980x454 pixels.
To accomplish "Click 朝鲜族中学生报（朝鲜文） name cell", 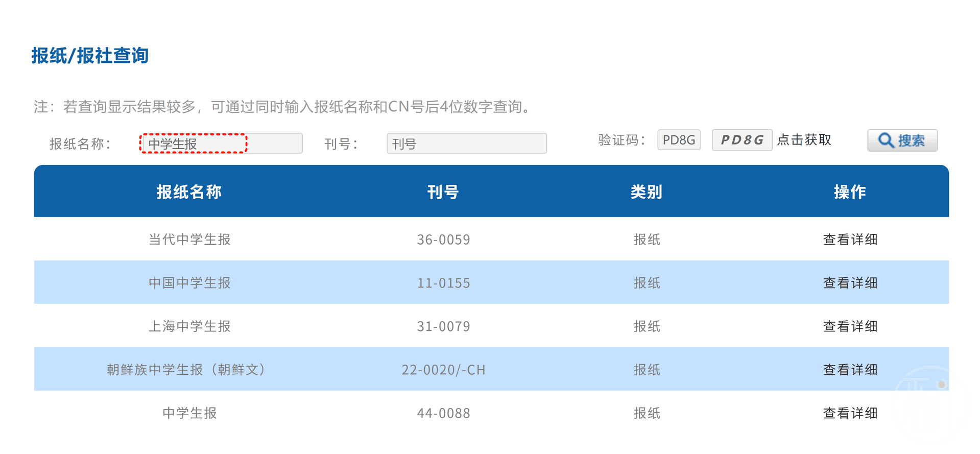I will (x=187, y=370).
